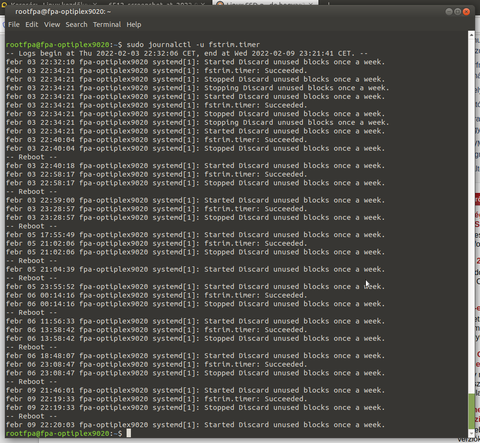Click the log line at febr 09 22:20:03
The height and width of the screenshot is (443, 480).
(x=195, y=425)
